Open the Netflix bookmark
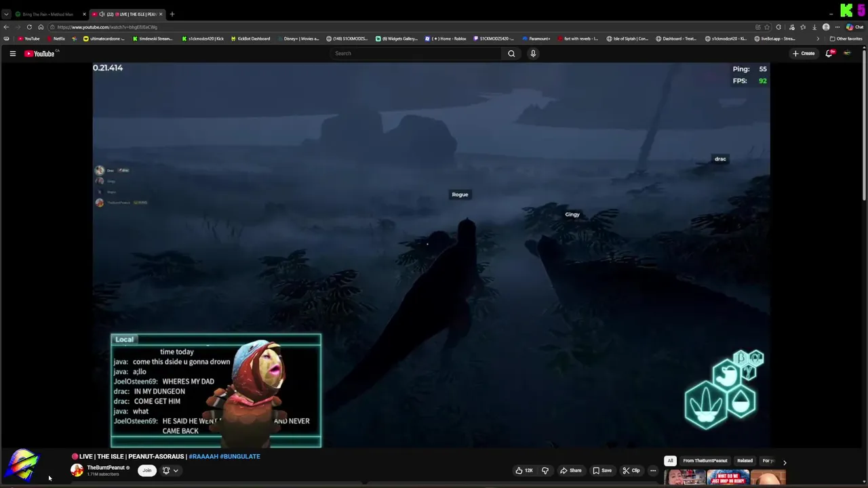The width and height of the screenshot is (868, 488). (56, 39)
